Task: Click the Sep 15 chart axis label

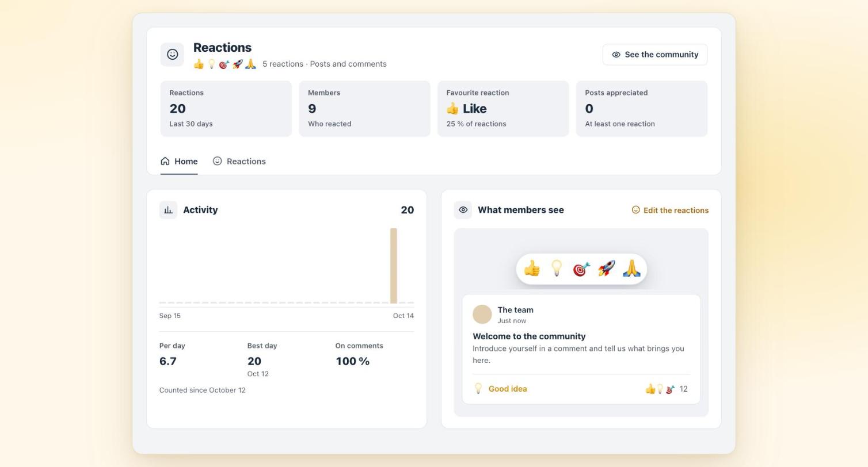Action: pos(170,316)
